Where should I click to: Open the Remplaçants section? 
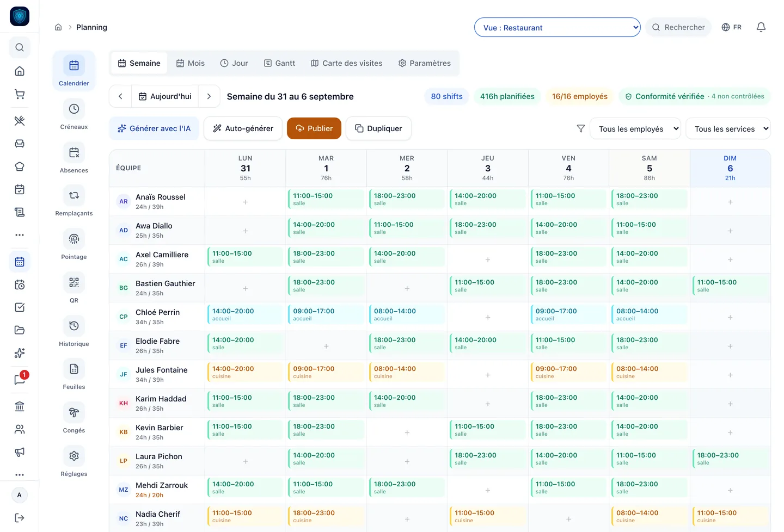pyautogui.click(x=74, y=201)
